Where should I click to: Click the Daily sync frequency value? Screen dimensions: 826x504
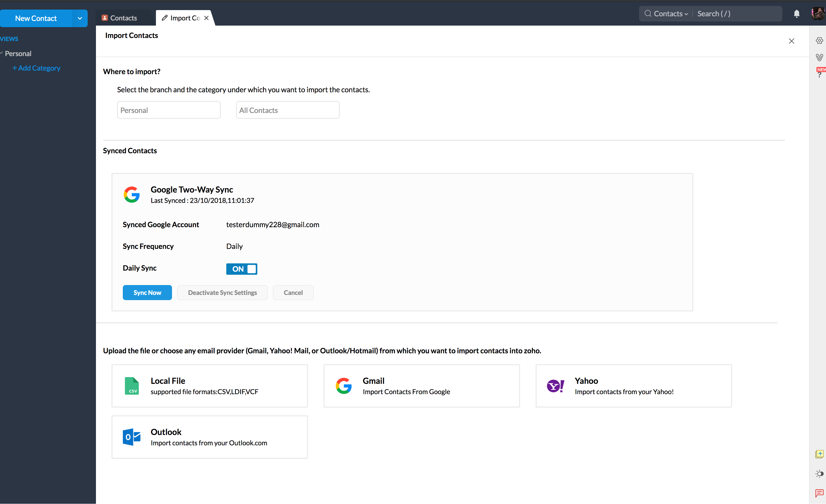point(234,246)
